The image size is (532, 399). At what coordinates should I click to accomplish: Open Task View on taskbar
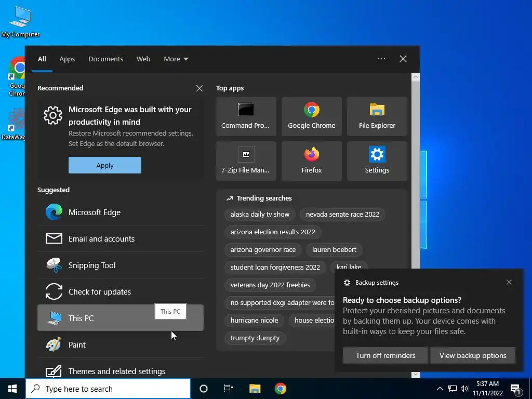(229, 389)
